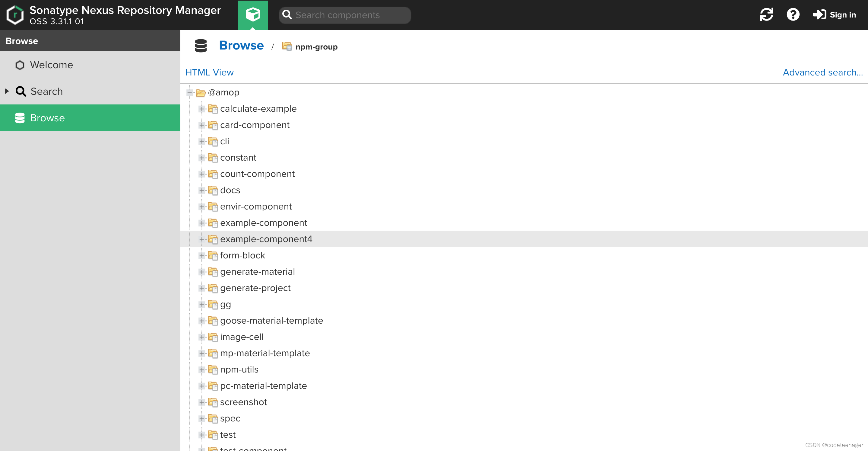Click the green cube Browse mode icon
Screen dimensions: 868x451
(x=253, y=15)
